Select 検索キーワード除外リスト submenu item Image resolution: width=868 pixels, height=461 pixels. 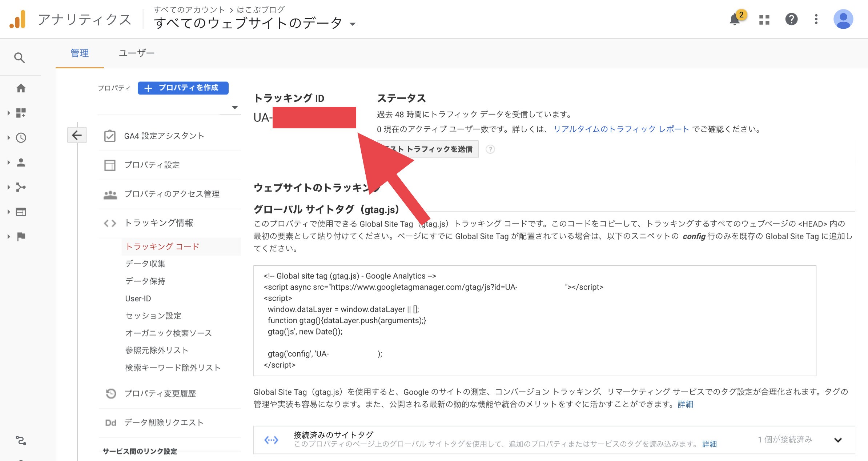pos(173,368)
